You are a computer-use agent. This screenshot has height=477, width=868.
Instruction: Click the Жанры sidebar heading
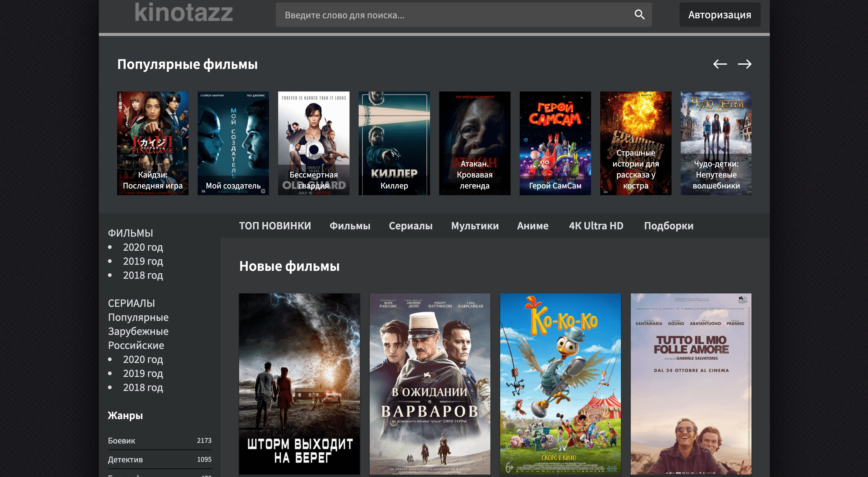pyautogui.click(x=125, y=415)
